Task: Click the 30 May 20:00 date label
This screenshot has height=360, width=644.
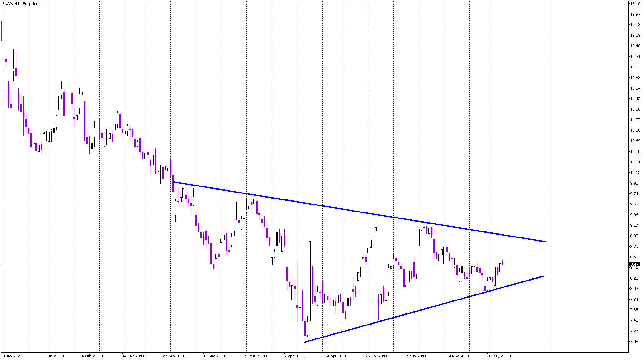Action: tap(499, 356)
